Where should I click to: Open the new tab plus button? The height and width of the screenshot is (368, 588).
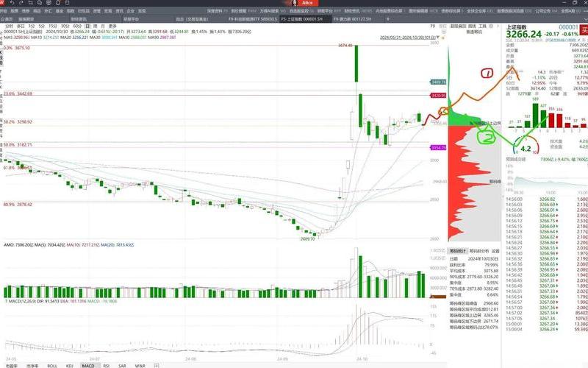(388, 19)
